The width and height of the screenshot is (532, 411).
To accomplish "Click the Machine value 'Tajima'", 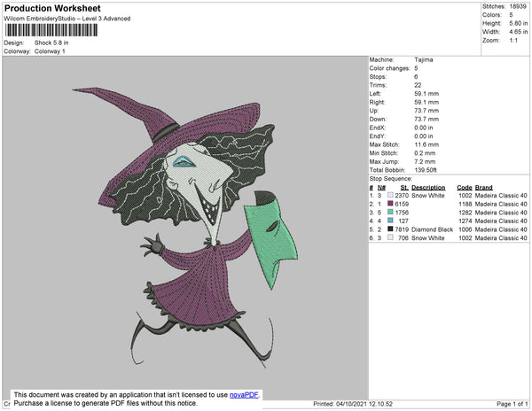I will click(x=424, y=59).
